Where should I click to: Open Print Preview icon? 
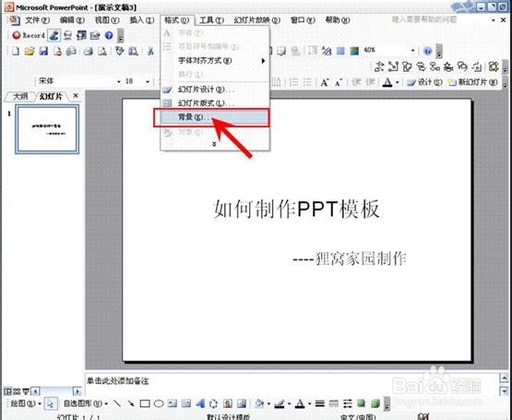pos(102,51)
